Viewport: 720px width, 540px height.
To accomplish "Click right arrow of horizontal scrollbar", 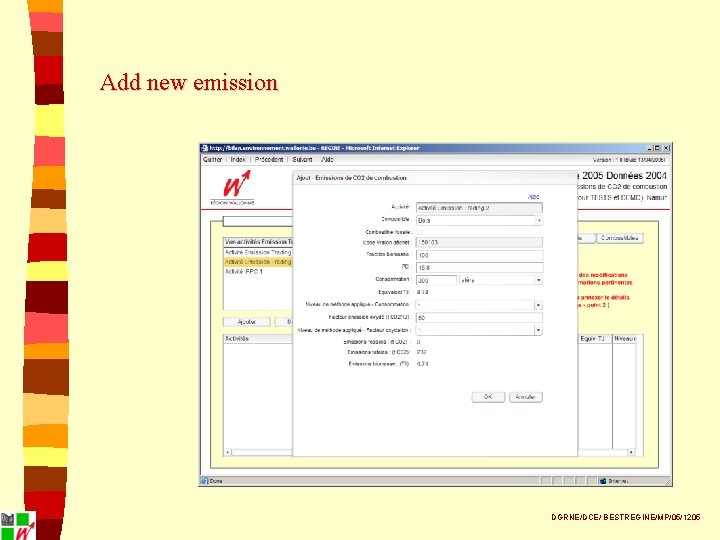I will tap(631, 452).
